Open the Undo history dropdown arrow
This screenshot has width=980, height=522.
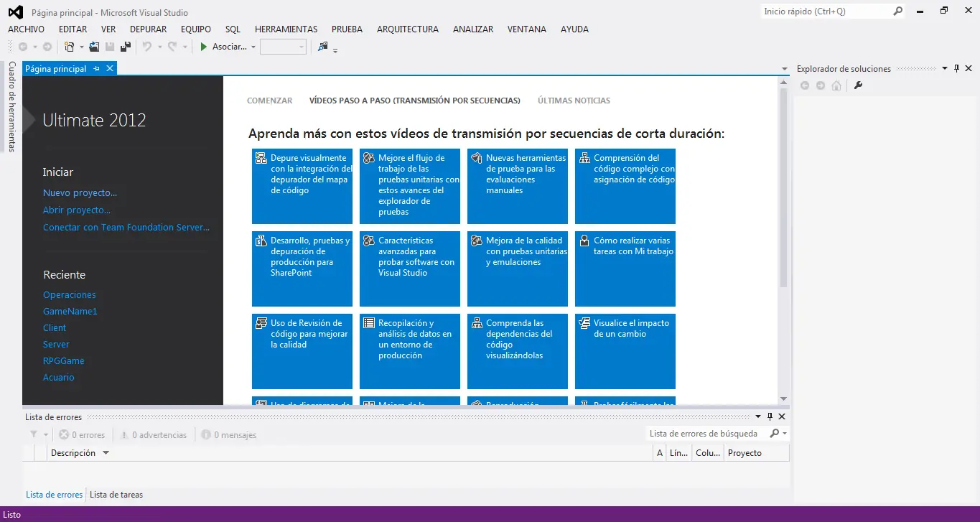pos(159,47)
